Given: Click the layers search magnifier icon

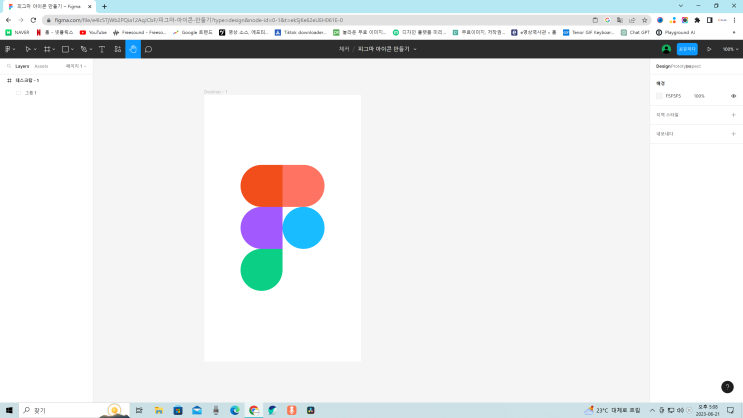Looking at the screenshot, I should point(9,66).
